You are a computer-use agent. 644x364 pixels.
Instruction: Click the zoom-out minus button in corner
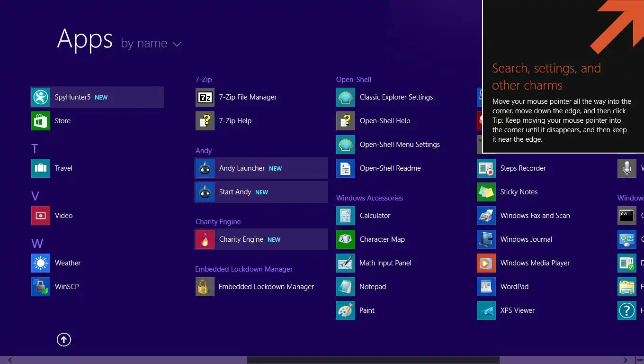640,360
